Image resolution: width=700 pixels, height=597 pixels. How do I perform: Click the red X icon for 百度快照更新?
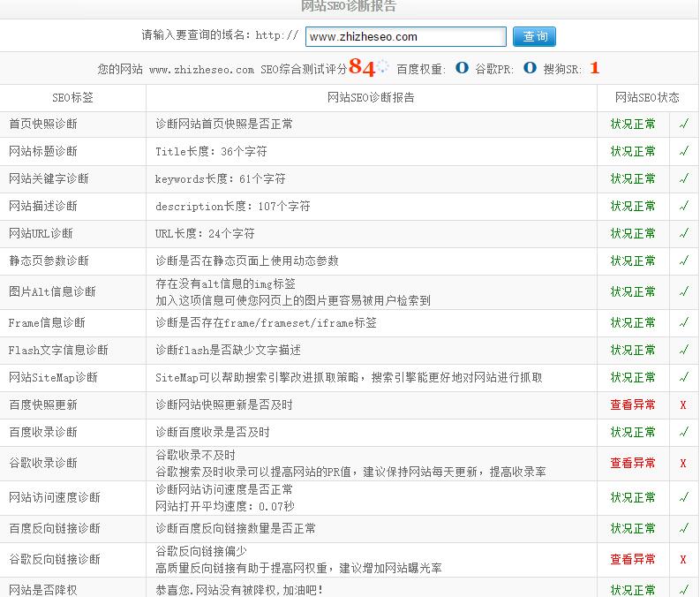pos(683,405)
